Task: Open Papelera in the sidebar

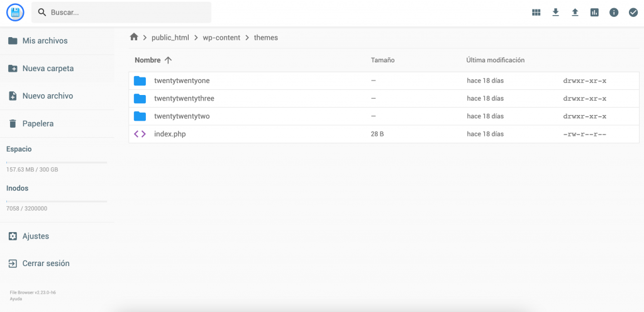Action: coord(38,124)
